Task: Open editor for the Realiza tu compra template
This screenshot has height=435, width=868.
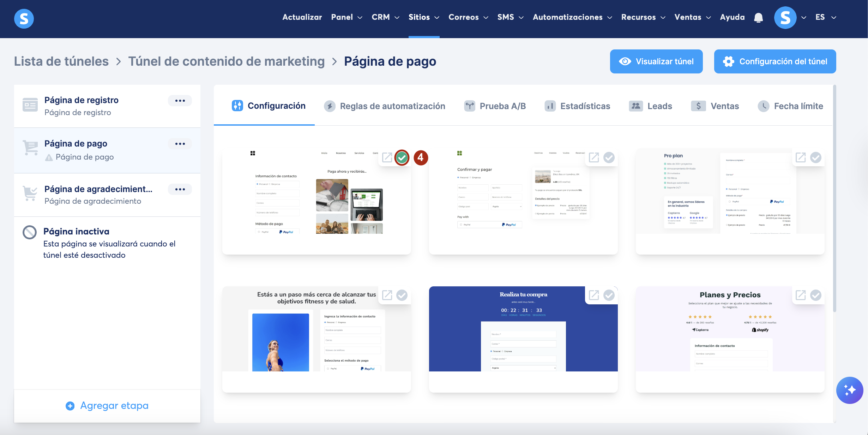Action: click(x=594, y=295)
